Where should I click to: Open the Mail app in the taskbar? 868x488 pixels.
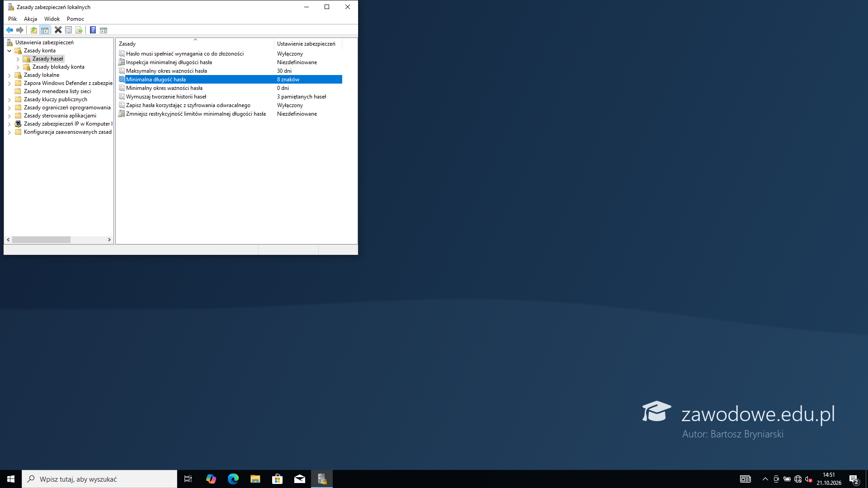point(300,479)
